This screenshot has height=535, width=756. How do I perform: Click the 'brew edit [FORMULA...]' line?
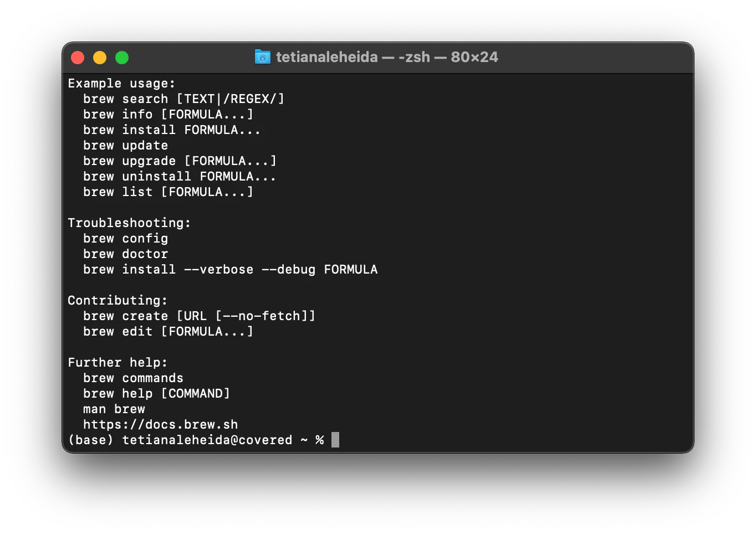click(168, 332)
